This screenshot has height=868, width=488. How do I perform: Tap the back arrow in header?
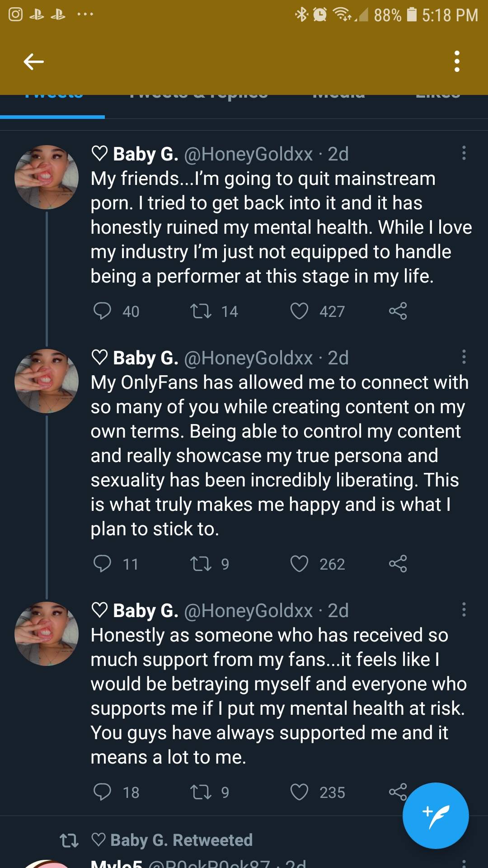click(x=34, y=61)
